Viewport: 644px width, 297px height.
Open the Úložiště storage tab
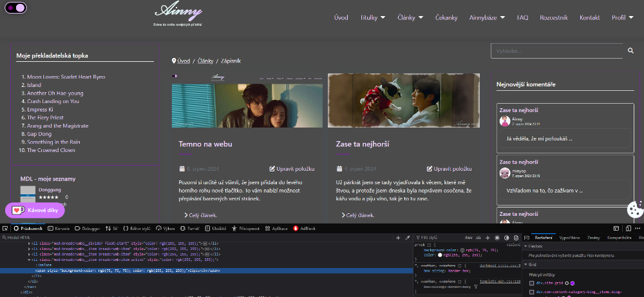(x=216, y=229)
